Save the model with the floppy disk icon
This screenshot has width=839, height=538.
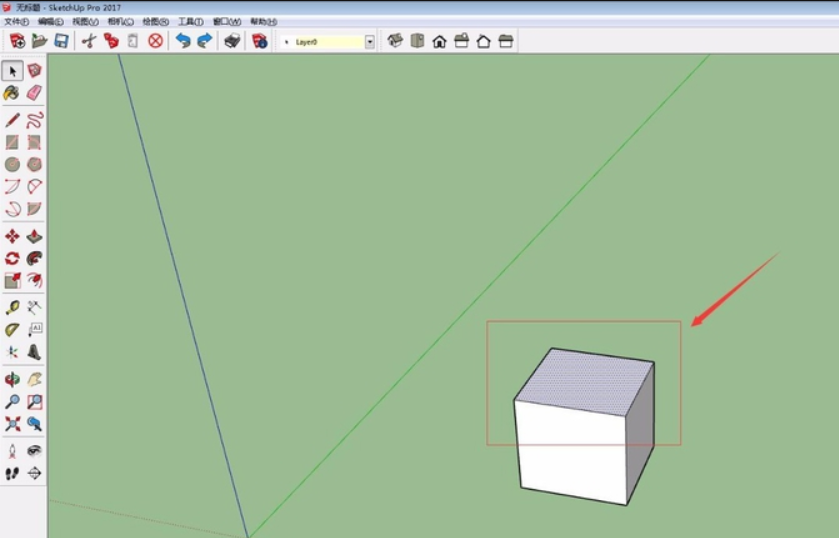point(62,41)
